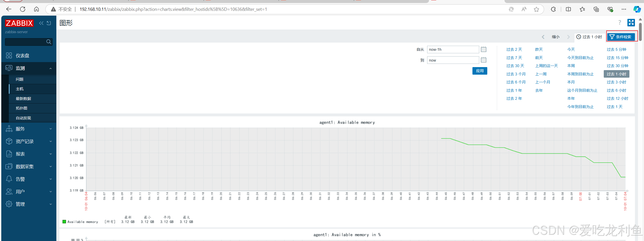
Task: Click the To field containing now
Action: (x=453, y=60)
